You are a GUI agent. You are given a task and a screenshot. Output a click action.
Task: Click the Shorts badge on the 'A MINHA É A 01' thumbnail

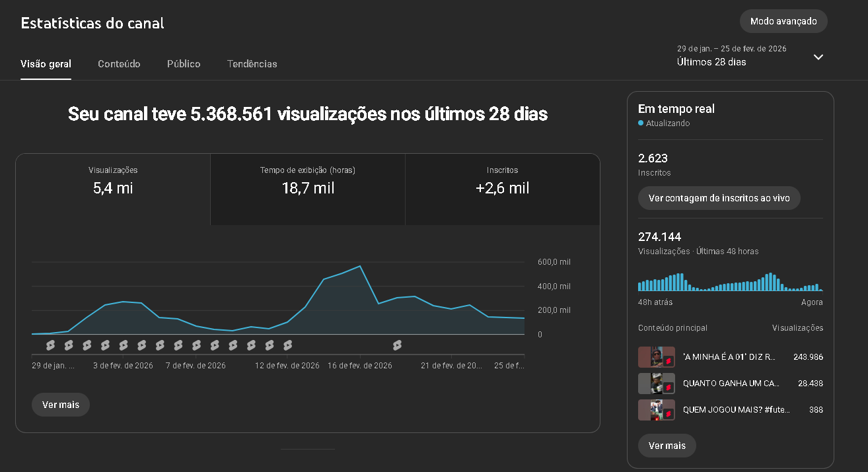pos(669,361)
